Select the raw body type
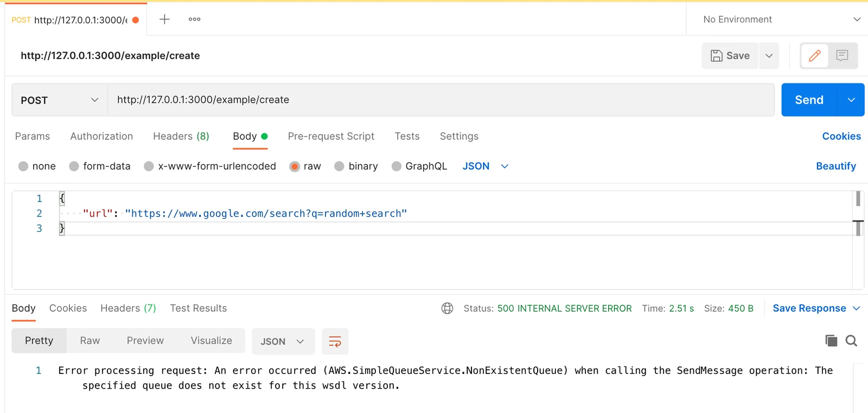 coord(305,166)
